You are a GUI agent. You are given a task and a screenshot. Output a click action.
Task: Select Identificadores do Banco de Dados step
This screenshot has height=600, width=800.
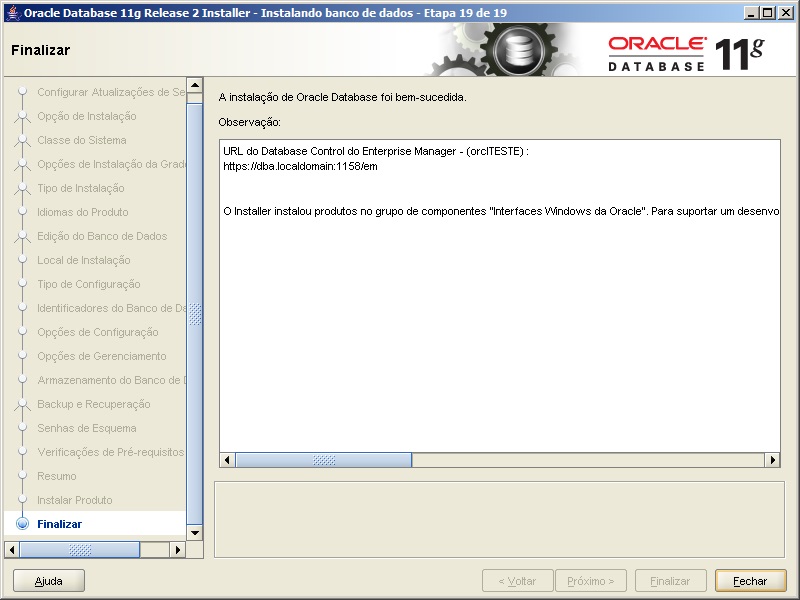pyautogui.click(x=111, y=308)
